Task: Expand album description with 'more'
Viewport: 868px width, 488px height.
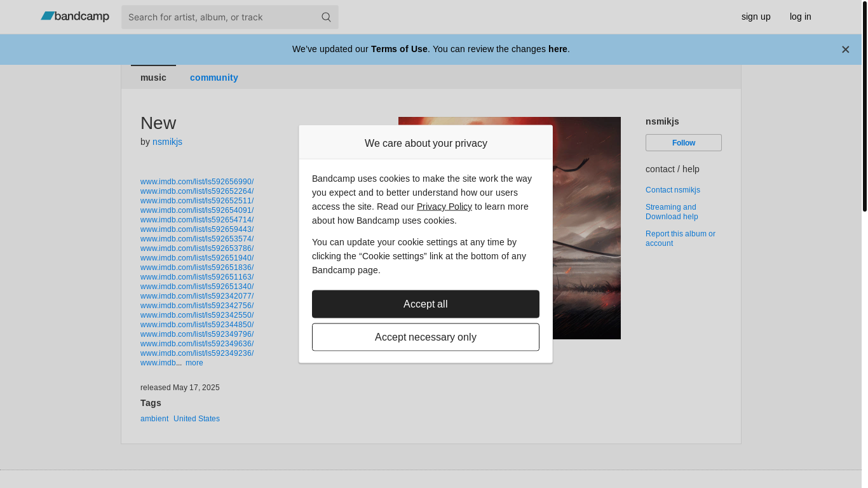Action: 194,363
